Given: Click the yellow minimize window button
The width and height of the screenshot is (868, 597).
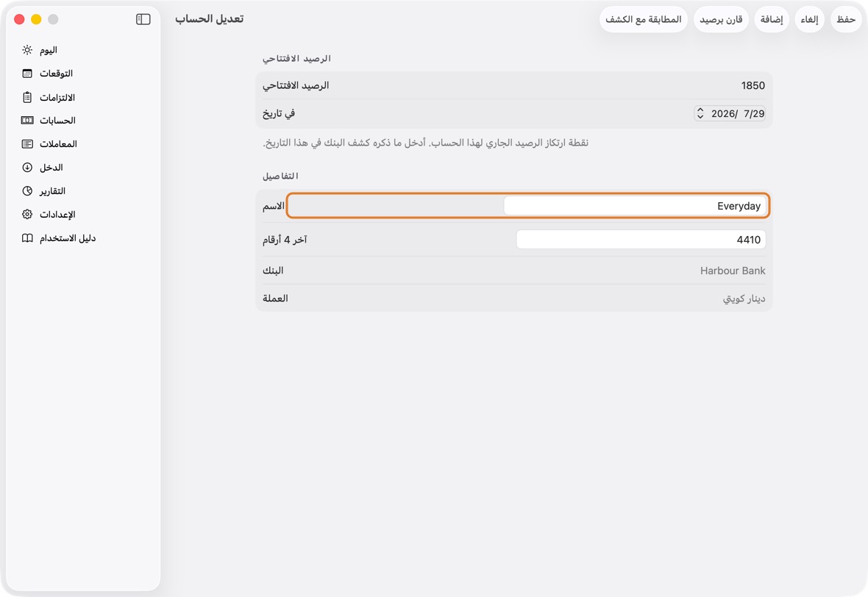Looking at the screenshot, I should pos(36,19).
